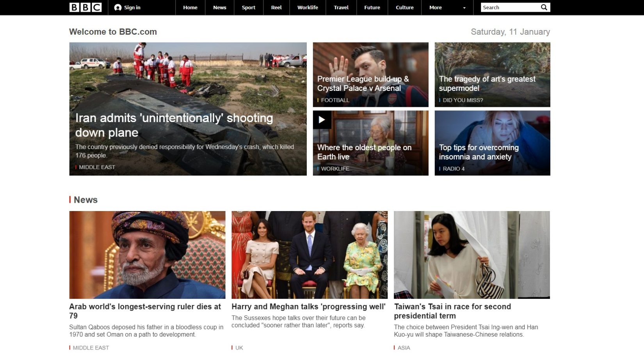Select Worklife in the navigation bar

[x=308, y=7]
